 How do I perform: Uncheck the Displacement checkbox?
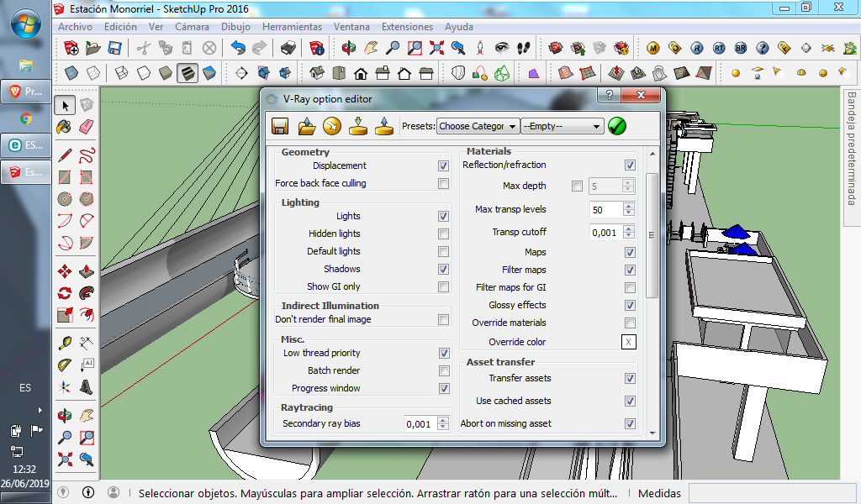pyautogui.click(x=443, y=165)
